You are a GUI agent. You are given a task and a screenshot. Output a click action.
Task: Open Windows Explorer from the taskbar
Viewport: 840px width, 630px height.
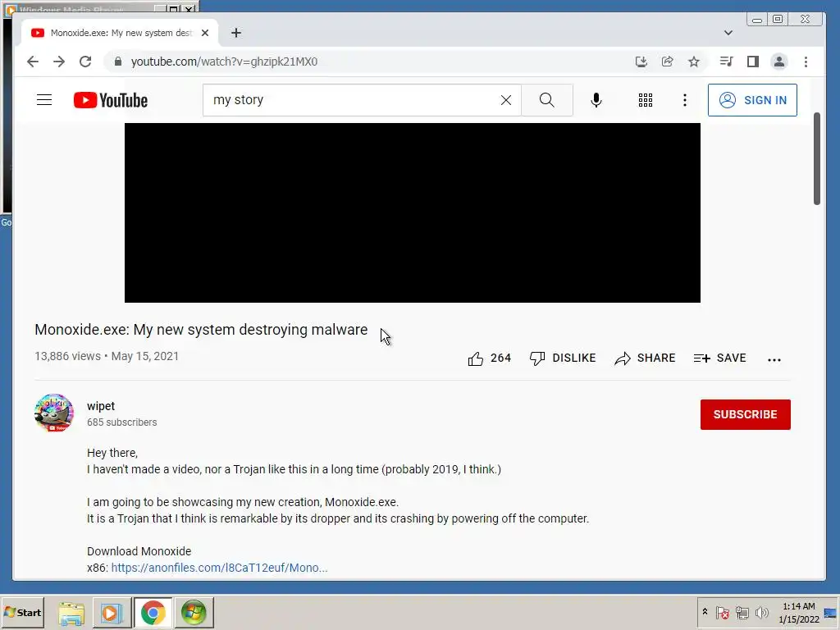(71, 612)
